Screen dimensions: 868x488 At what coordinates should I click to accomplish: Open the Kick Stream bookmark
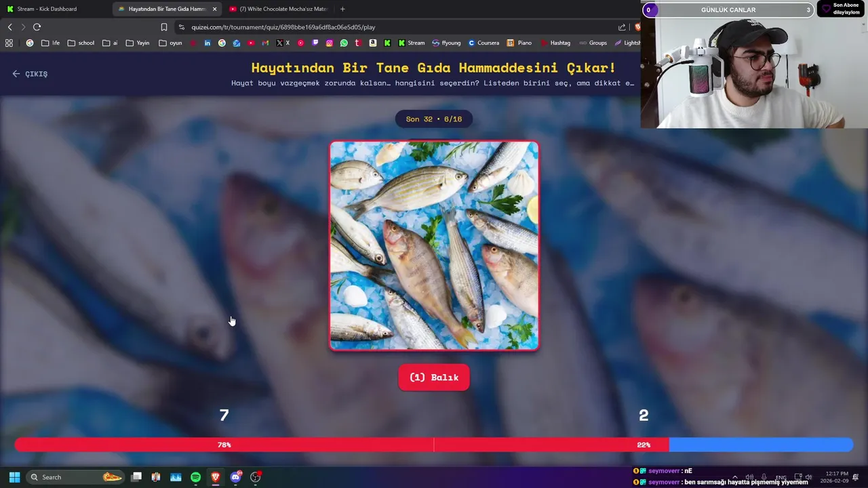coord(412,43)
